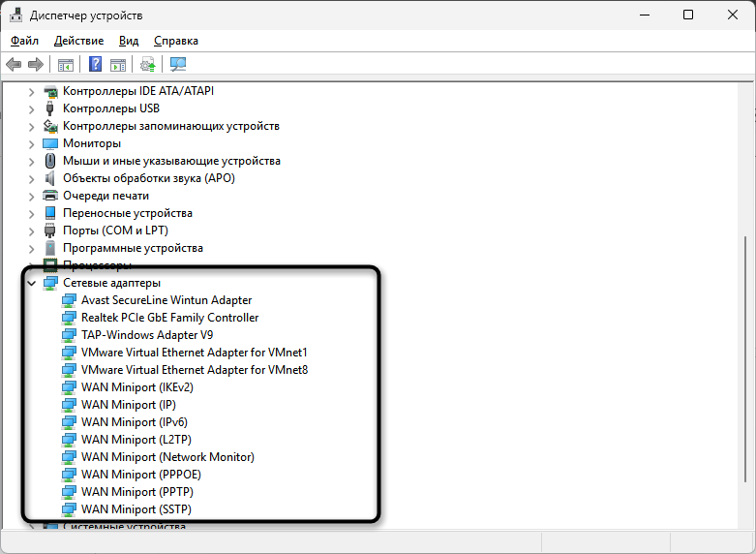The height and width of the screenshot is (554, 756).
Task: Select the Переносные устройства label
Action: click(127, 213)
